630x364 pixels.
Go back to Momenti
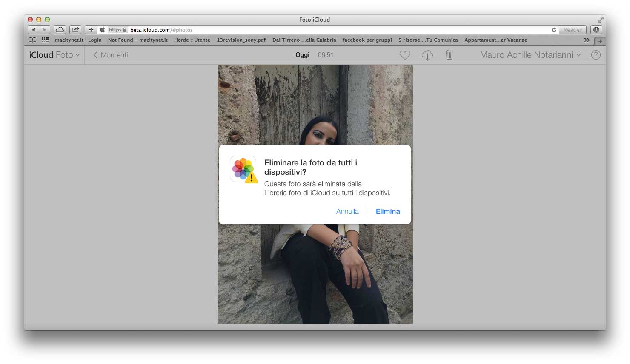111,55
